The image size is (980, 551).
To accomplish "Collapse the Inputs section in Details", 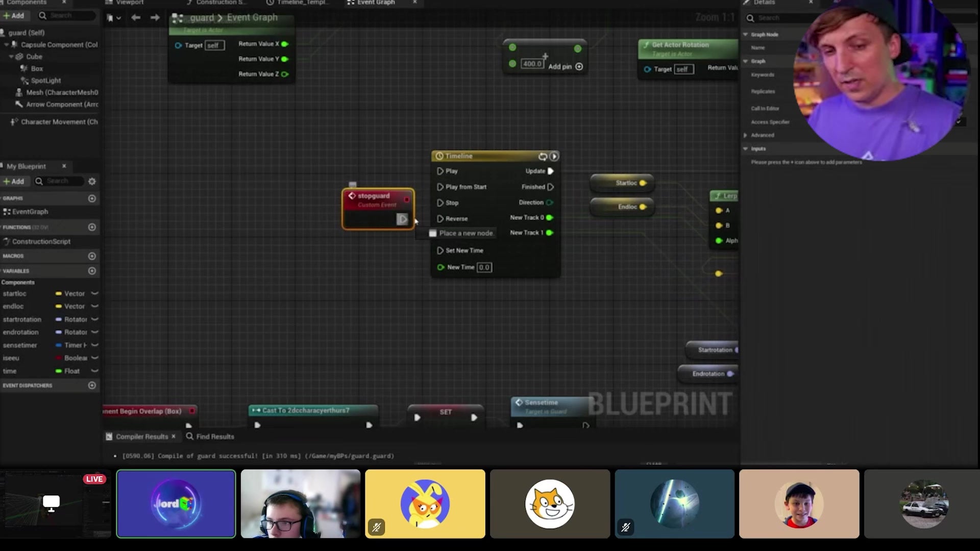I will (745, 148).
